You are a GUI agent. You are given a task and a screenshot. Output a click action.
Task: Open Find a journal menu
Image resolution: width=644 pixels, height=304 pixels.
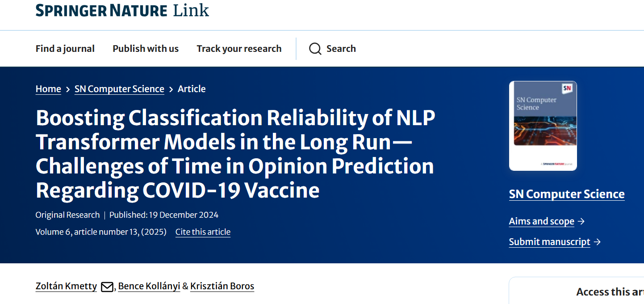click(65, 49)
